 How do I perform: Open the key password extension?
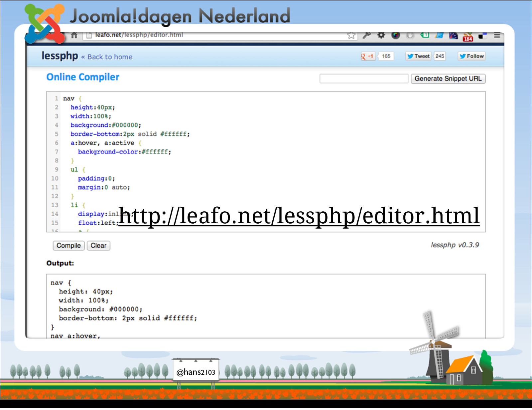coord(366,35)
